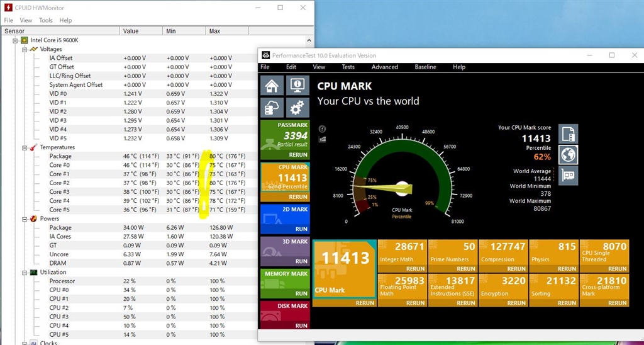Rerun the Prime Numbers test

pyautogui.click(x=466, y=269)
